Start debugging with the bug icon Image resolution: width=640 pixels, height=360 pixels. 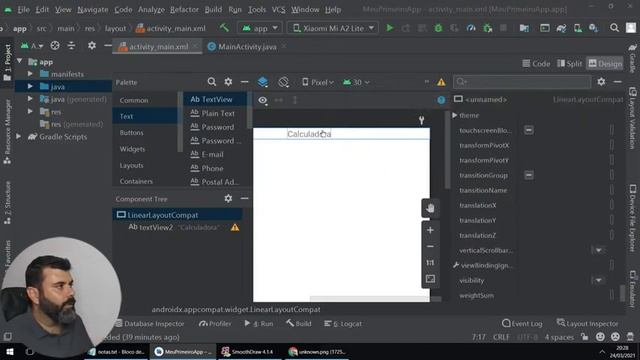pyautogui.click(x=438, y=28)
